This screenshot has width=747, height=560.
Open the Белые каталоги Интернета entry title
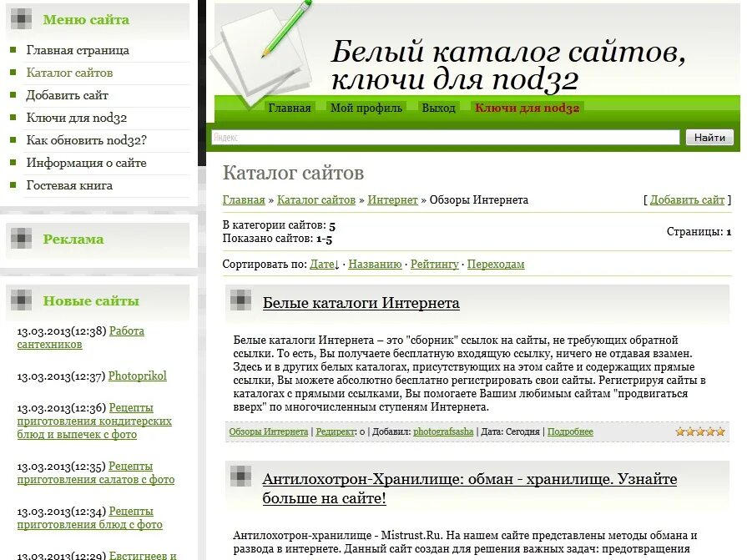point(361,303)
